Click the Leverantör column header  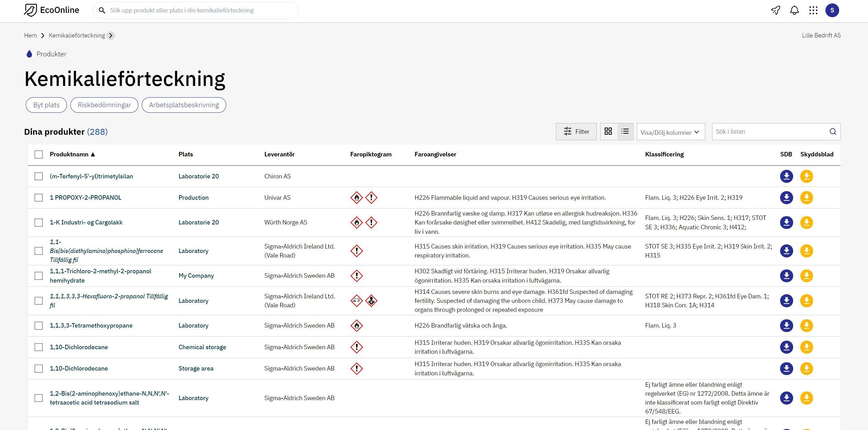(x=279, y=154)
